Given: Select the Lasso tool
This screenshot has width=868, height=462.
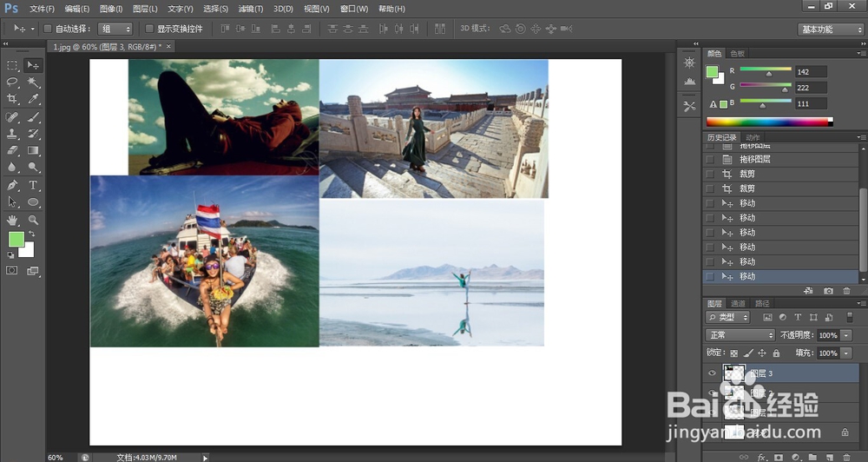Looking at the screenshot, I should [12, 82].
